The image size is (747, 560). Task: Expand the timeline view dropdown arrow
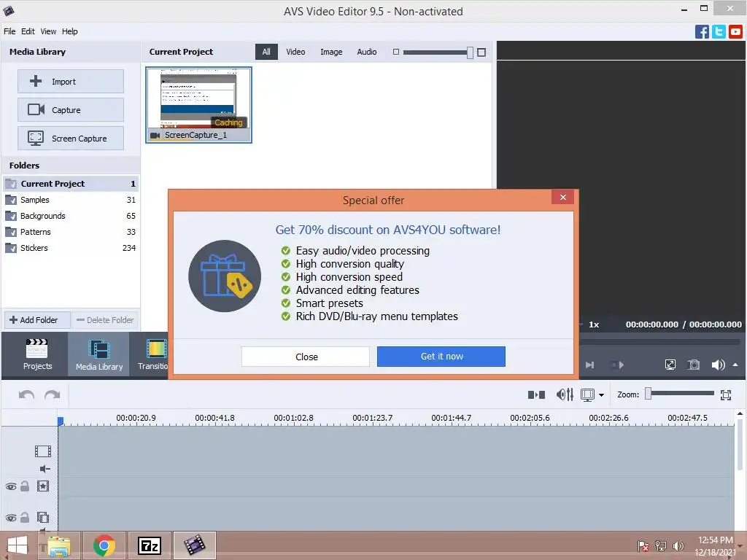click(x=601, y=395)
